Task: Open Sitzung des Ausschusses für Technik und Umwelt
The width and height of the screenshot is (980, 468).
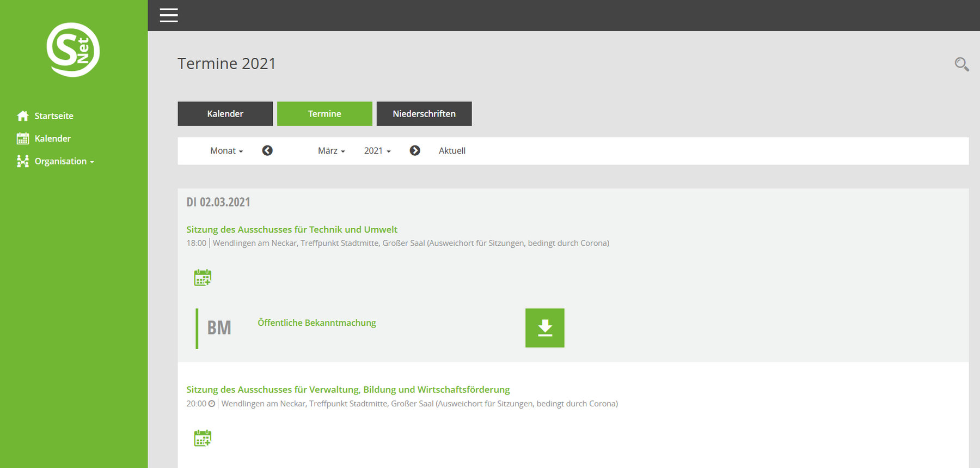Action: pos(292,229)
